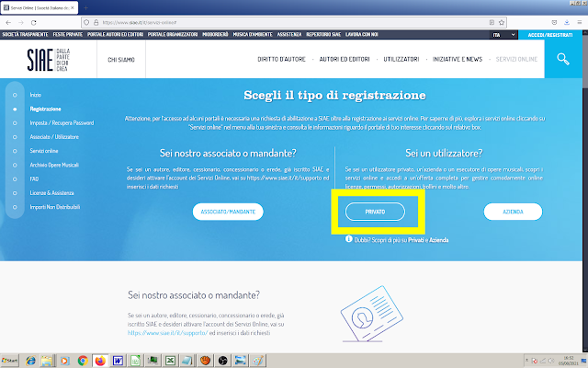Click the info icon next to Dubbi

tap(349, 239)
